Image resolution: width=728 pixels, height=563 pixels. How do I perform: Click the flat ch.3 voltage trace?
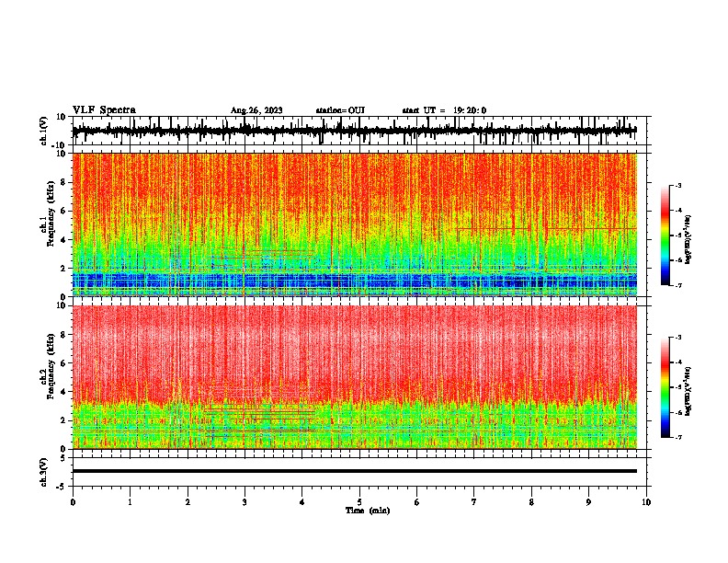tap(354, 471)
